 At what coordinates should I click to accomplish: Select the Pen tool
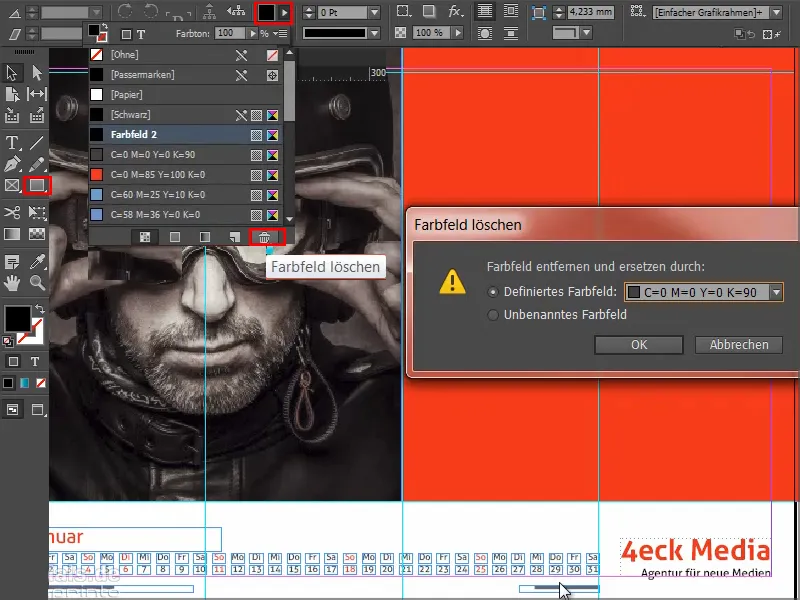[x=12, y=164]
